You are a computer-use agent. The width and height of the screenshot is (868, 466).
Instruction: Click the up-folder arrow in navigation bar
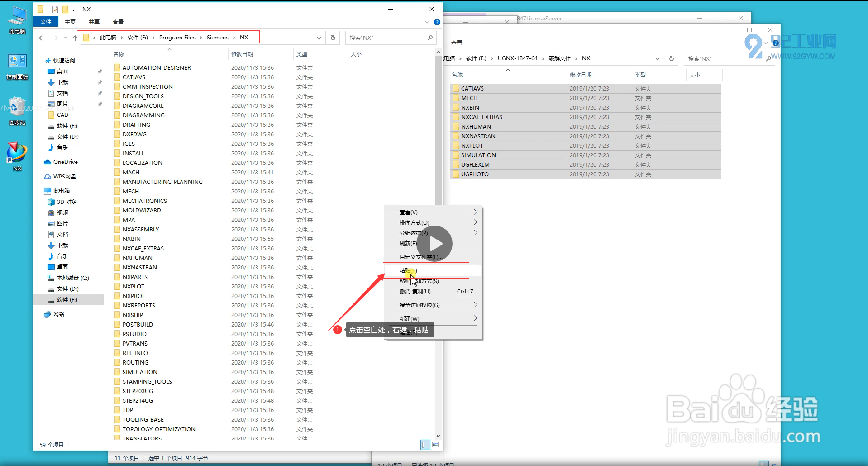tap(75, 38)
